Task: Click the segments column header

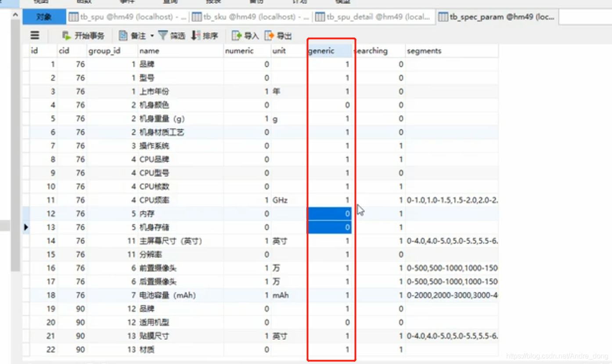Action: (x=452, y=51)
